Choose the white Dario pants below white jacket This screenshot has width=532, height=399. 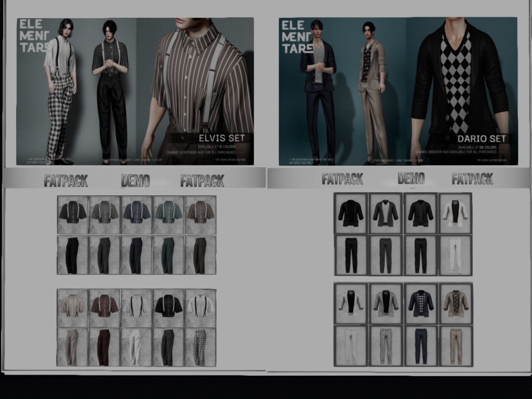coord(456,255)
